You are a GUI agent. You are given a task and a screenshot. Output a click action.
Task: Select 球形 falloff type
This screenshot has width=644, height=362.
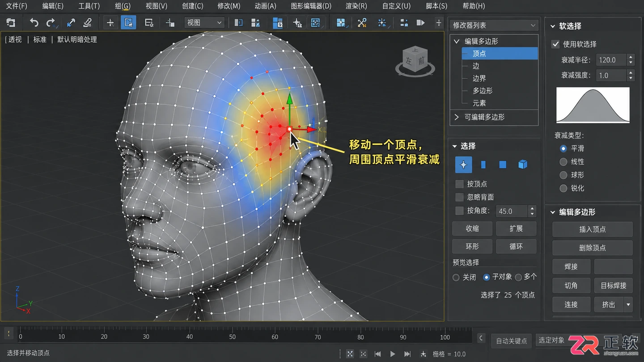pyautogui.click(x=563, y=175)
